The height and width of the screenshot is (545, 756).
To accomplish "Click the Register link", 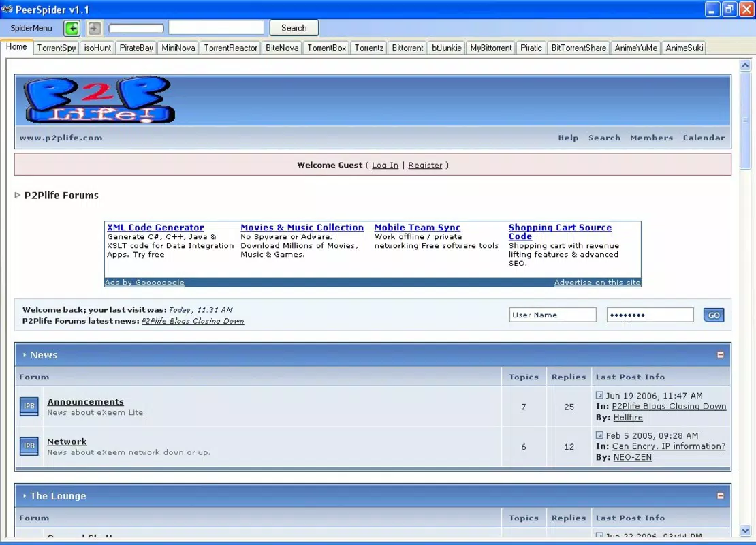I will point(425,165).
